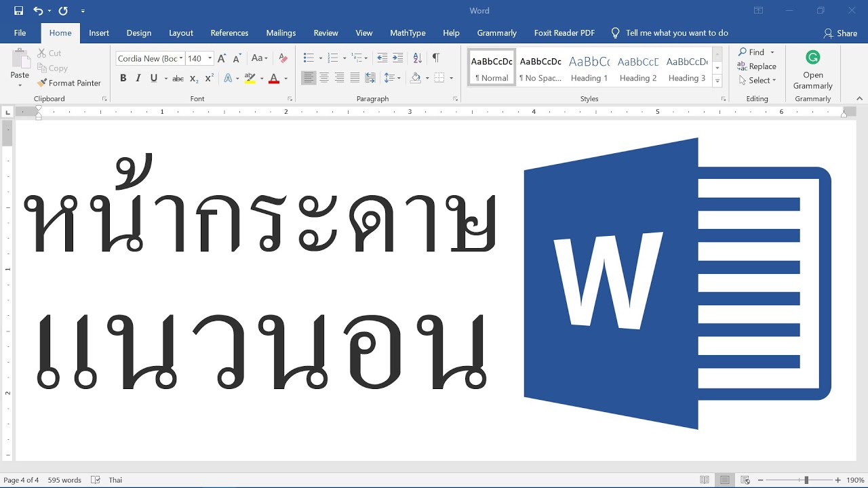
Task: Switch to the References tab
Action: 229,33
